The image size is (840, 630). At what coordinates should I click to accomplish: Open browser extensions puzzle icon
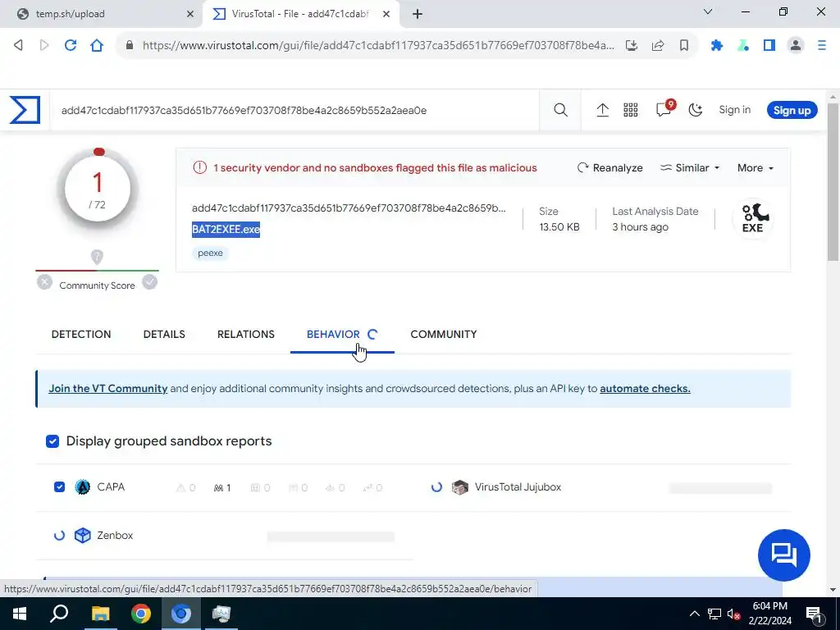(716, 46)
